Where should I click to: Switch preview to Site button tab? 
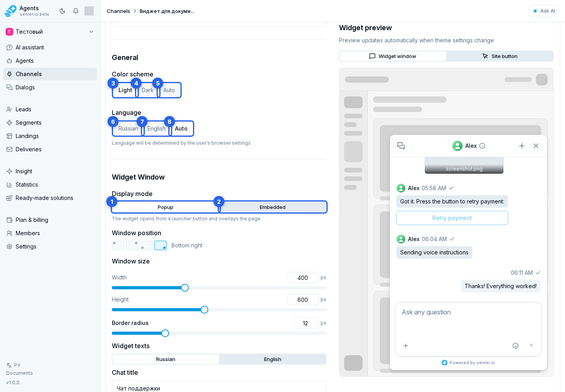click(x=499, y=56)
